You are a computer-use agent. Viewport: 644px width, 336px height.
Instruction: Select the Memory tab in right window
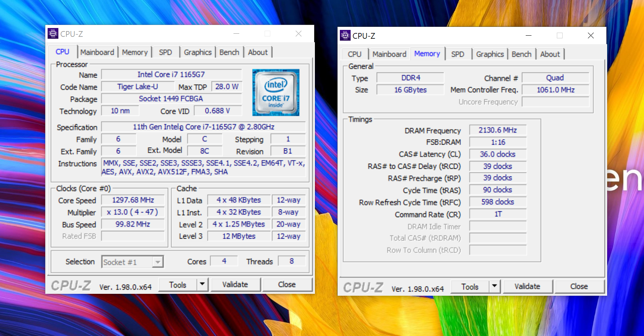[x=427, y=54]
